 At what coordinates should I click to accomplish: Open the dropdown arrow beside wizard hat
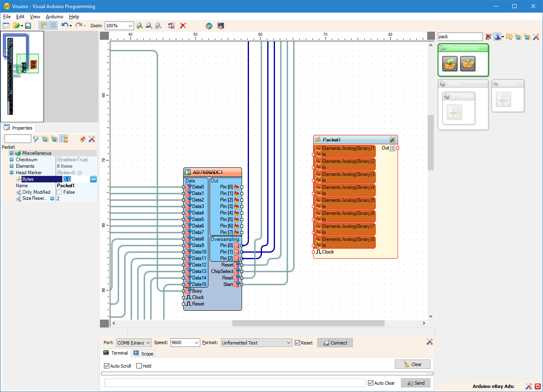coord(503,37)
